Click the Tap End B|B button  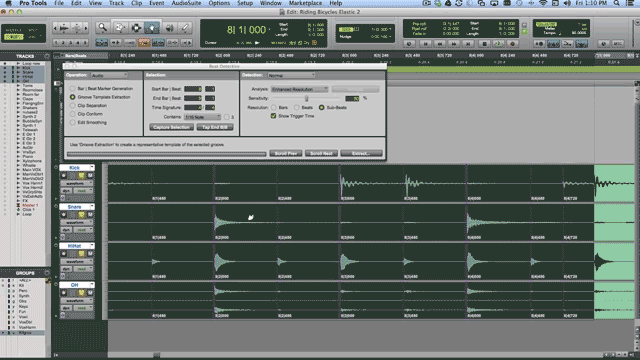tap(215, 127)
